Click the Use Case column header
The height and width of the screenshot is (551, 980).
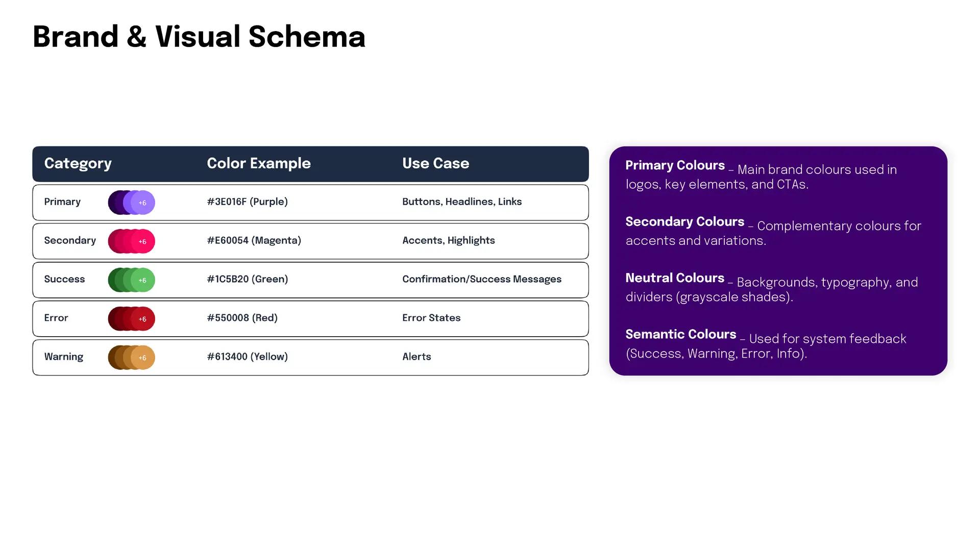click(x=435, y=163)
